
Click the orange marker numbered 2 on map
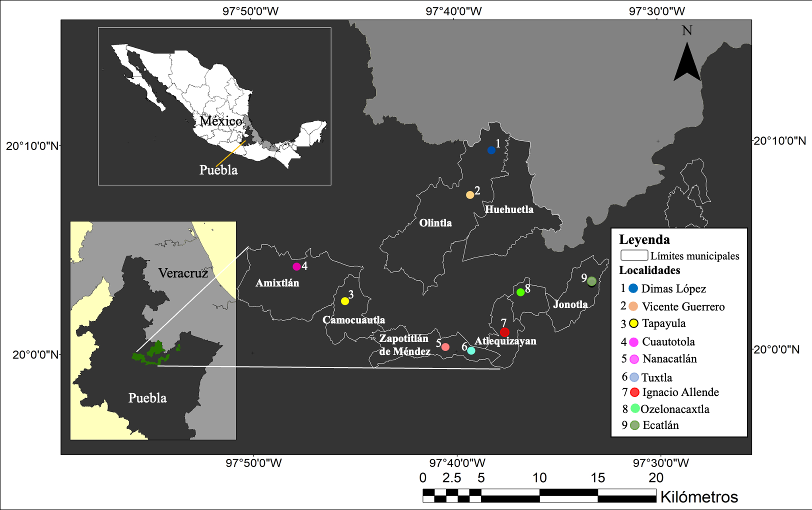click(x=470, y=195)
